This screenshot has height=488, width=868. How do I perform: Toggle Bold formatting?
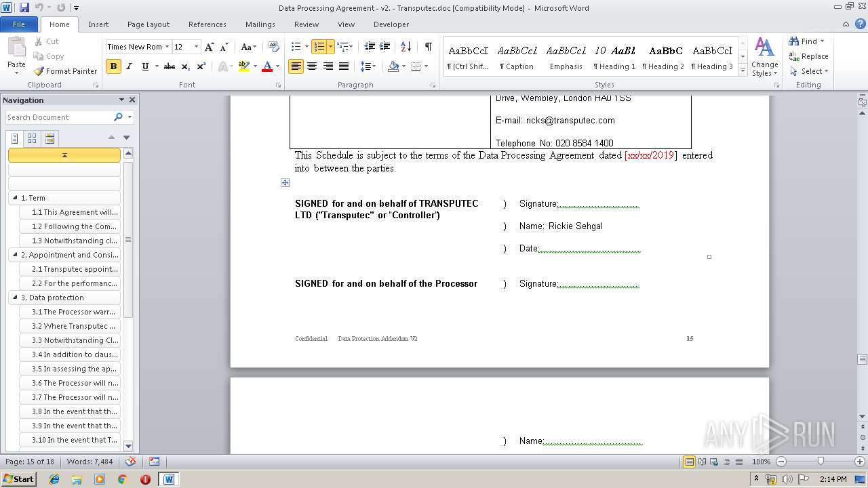(113, 66)
